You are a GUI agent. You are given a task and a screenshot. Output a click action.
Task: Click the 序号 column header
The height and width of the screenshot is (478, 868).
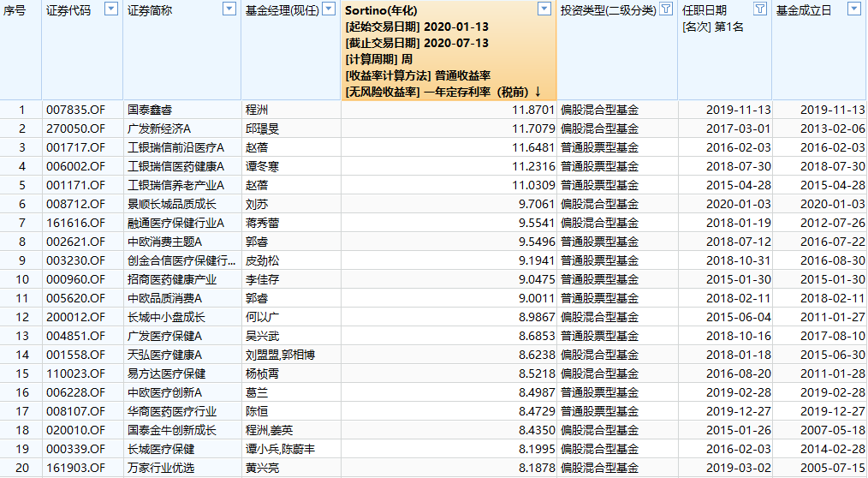coord(15,10)
